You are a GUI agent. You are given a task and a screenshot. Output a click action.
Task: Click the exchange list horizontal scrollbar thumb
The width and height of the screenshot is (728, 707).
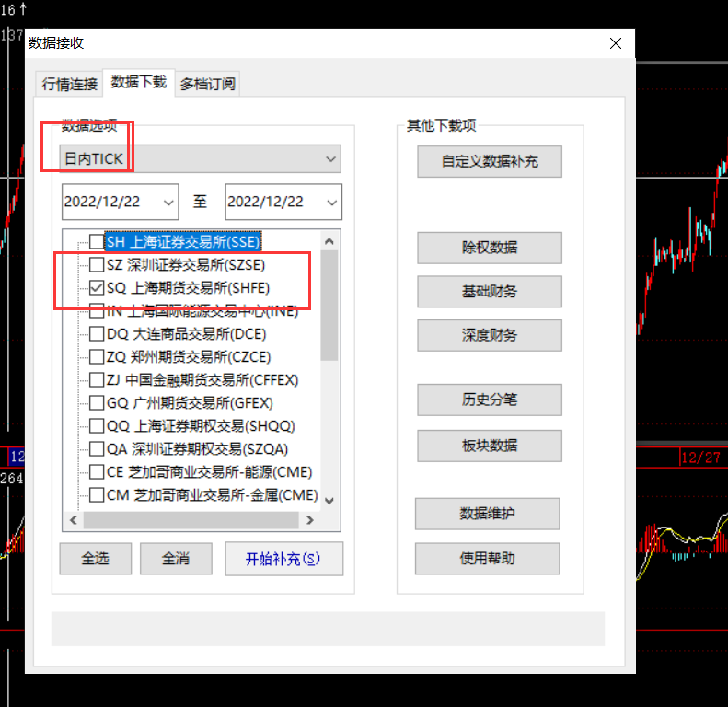(x=191, y=520)
